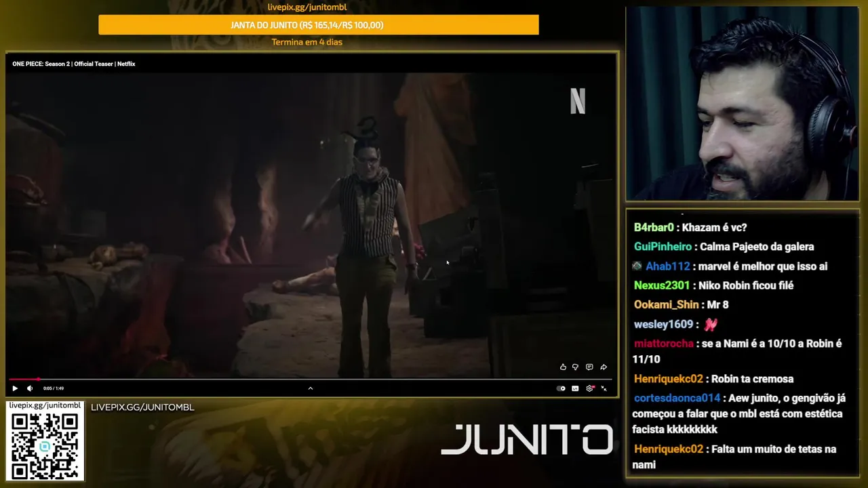This screenshot has width=868, height=488.
Task: Mute the video volume speaker icon
Action: [30, 388]
